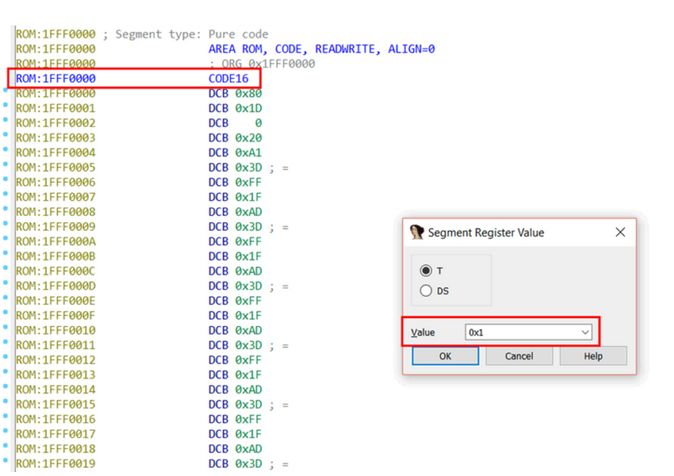Viewport: 674px width, 476px height.
Task: Select the DS register radio button
Action: coord(426,291)
